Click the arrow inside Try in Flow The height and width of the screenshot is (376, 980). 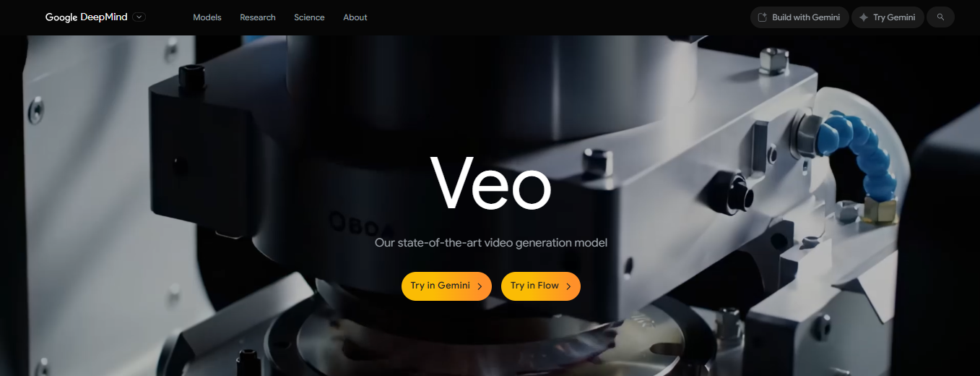point(568,286)
